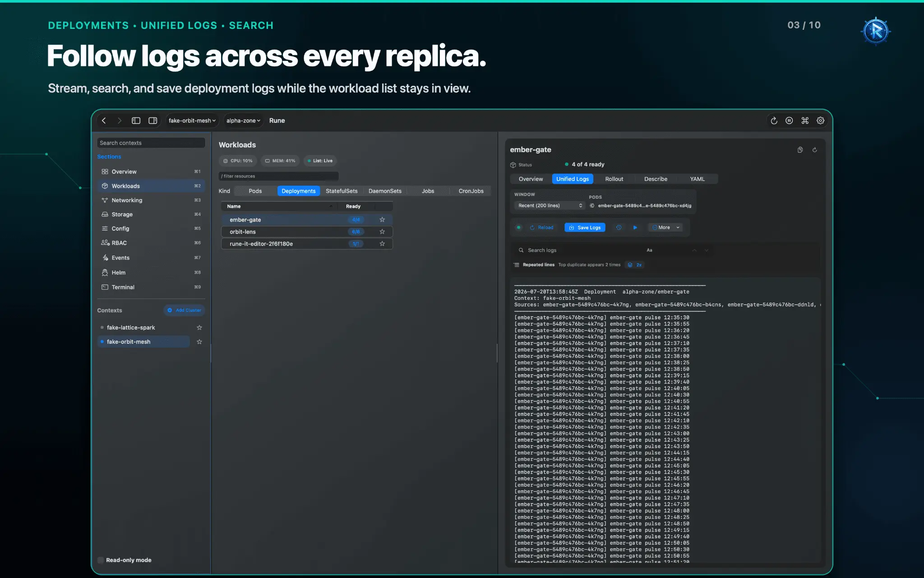Open the Overview tab of ember-gate
Viewport: 924px width, 578px height.
(531, 179)
